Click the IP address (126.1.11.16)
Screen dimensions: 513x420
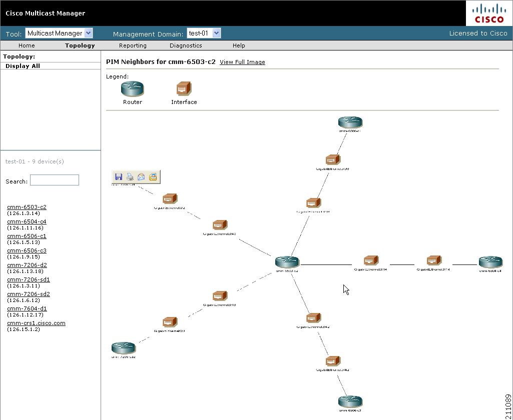(25, 228)
